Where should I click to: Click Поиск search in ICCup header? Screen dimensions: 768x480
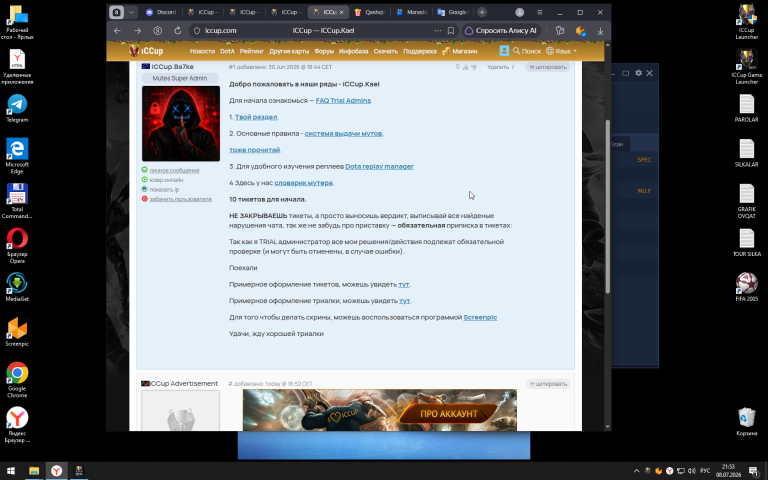(x=527, y=50)
